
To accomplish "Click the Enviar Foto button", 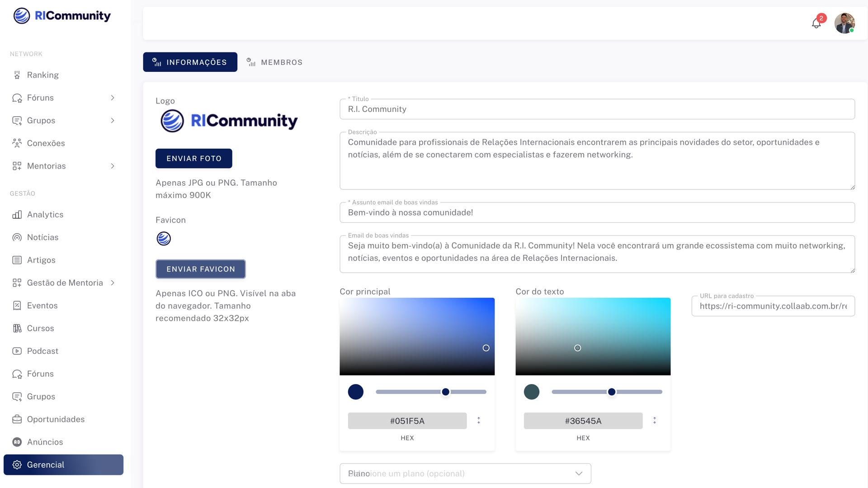I will [193, 159].
